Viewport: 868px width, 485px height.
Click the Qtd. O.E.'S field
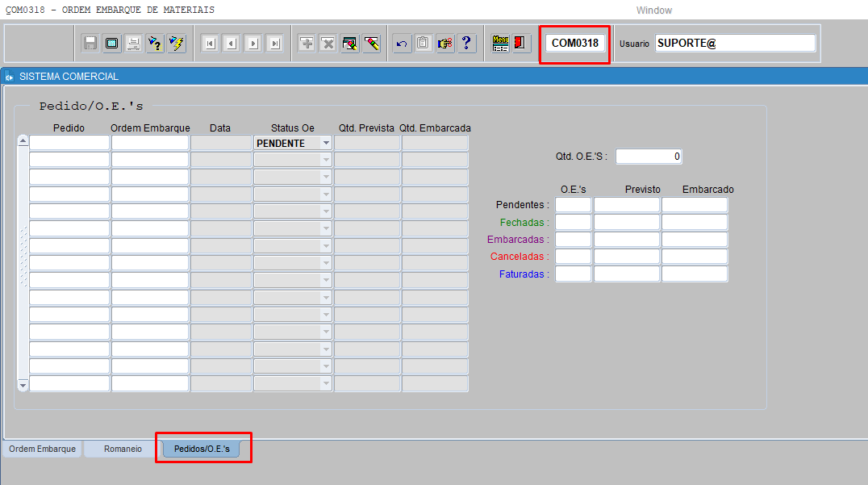[649, 156]
